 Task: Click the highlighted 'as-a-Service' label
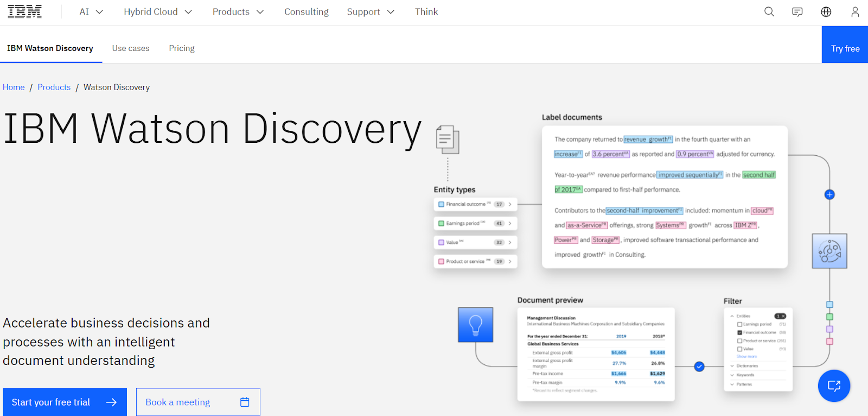click(x=586, y=225)
